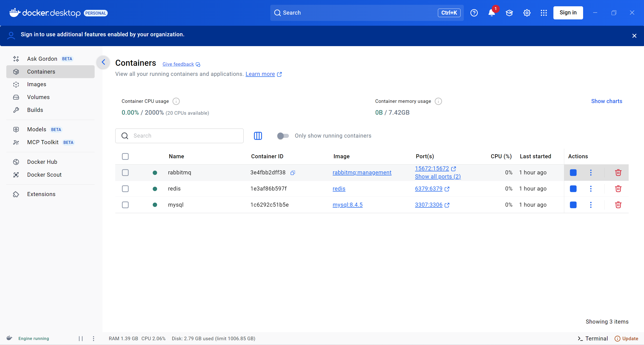This screenshot has width=644, height=345.
Task: Stop the mysql container
Action: pyautogui.click(x=573, y=205)
